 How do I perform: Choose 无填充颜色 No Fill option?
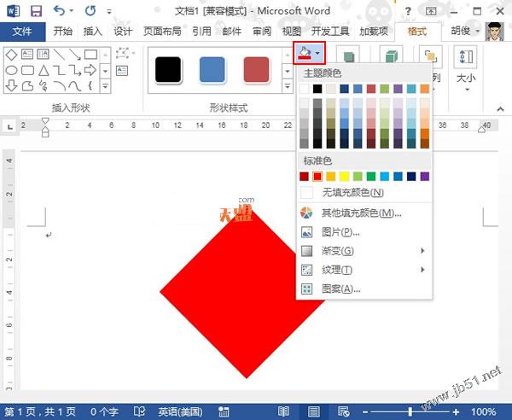pyautogui.click(x=364, y=192)
